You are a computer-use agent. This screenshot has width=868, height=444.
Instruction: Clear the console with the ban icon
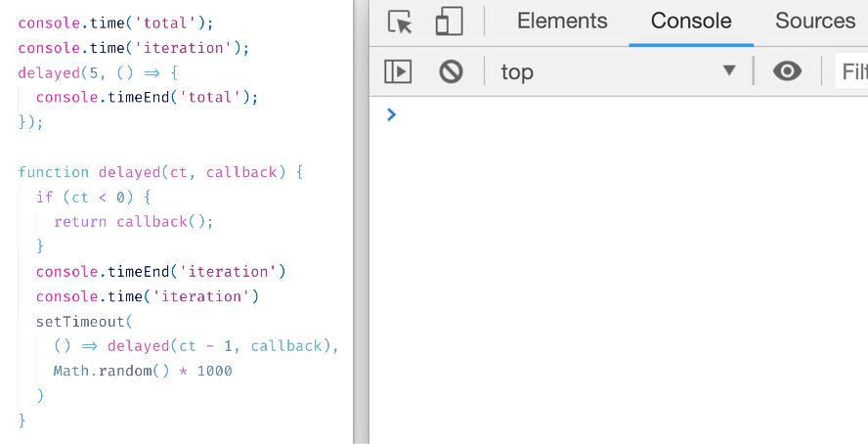[451, 71]
